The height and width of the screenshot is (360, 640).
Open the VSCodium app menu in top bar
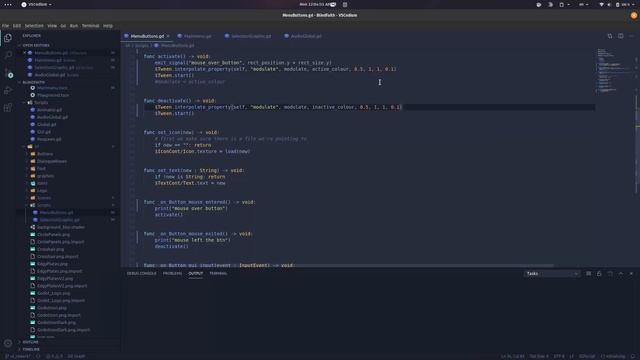(37, 4)
